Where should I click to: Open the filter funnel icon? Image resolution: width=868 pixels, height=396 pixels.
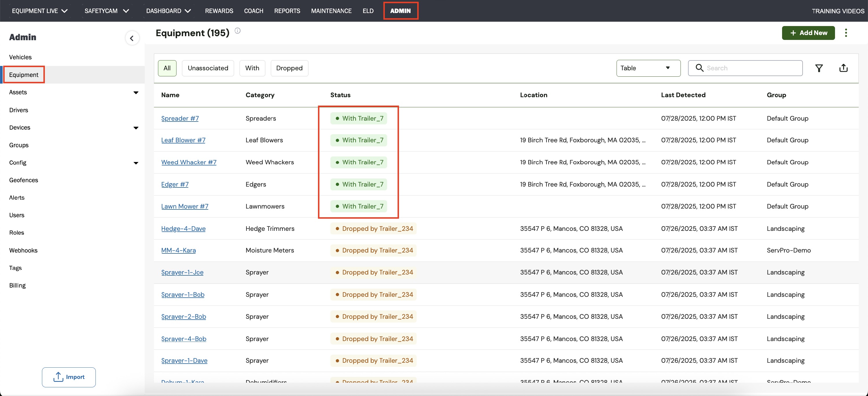(x=819, y=68)
